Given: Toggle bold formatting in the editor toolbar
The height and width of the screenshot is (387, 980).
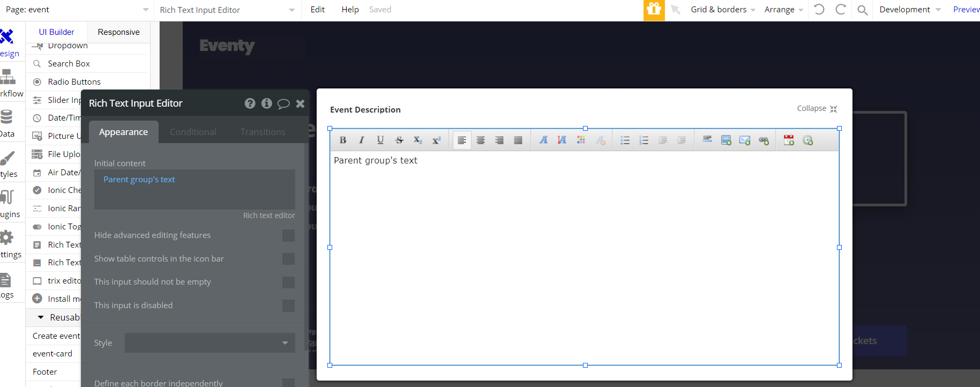Looking at the screenshot, I should pos(343,140).
